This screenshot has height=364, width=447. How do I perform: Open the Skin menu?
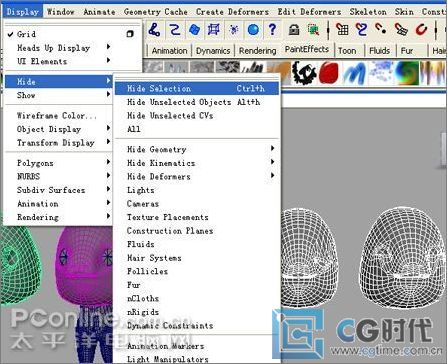tap(404, 12)
